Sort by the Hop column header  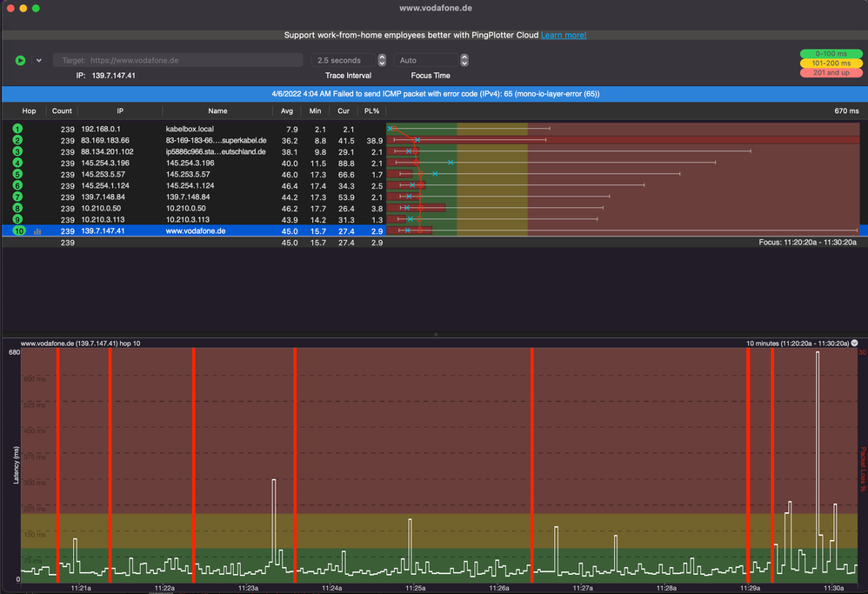coord(29,110)
